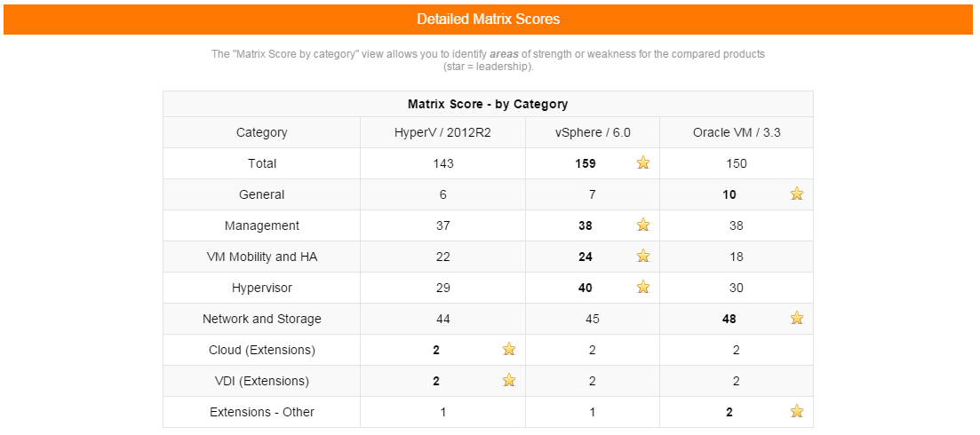Click the star in Extensions - Other row
The width and height of the screenshot is (980, 435).
pos(796,411)
